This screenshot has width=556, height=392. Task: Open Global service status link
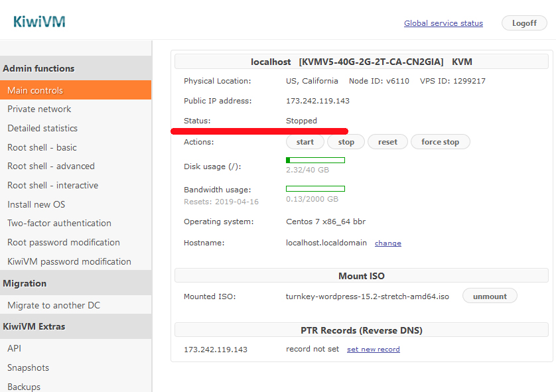pos(443,23)
